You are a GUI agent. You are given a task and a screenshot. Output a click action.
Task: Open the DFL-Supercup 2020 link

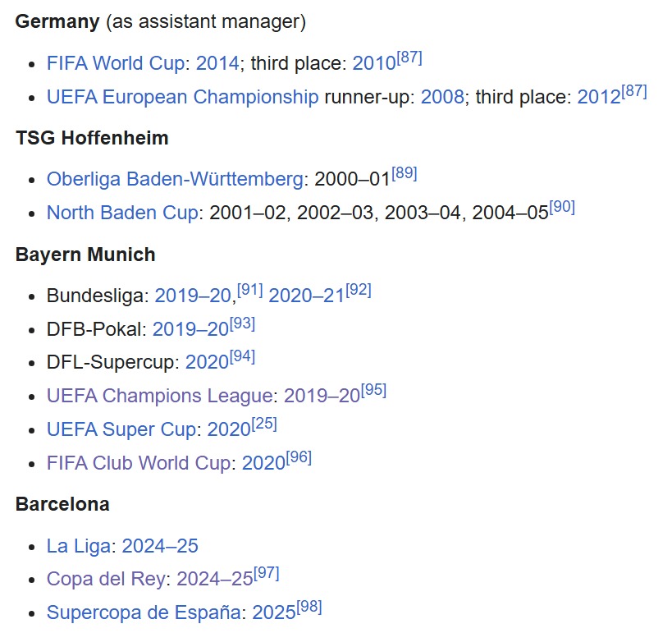click(x=208, y=362)
